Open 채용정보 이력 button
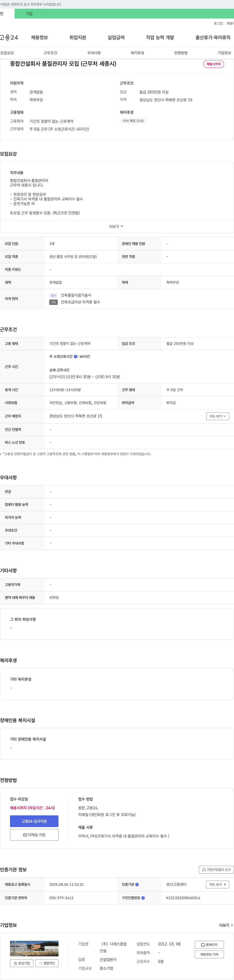This screenshot has height=980, width=234. coord(209,954)
